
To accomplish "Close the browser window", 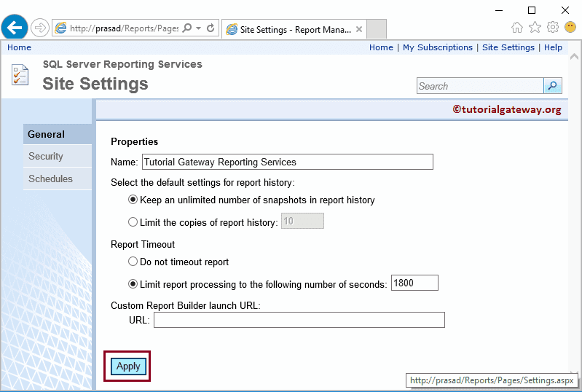I will [x=565, y=10].
